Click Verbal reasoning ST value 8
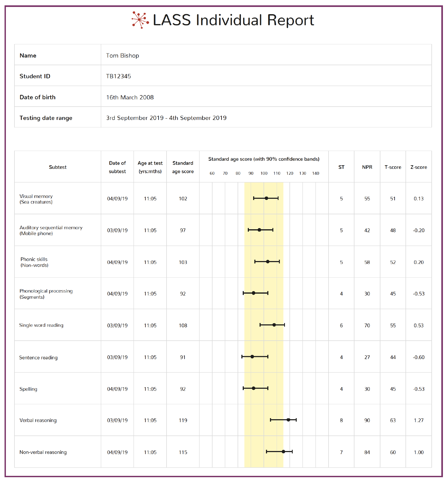The height and width of the screenshot is (482, 448). tap(341, 420)
